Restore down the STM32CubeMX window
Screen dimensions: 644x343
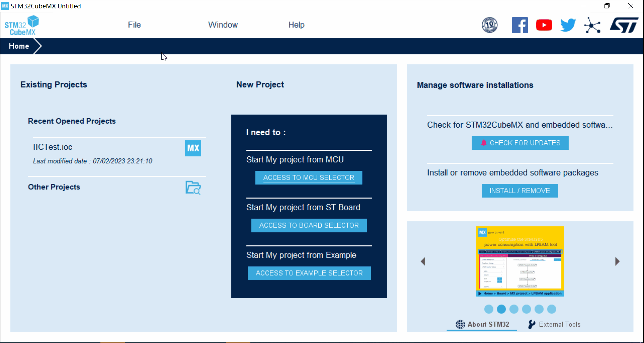(x=607, y=6)
